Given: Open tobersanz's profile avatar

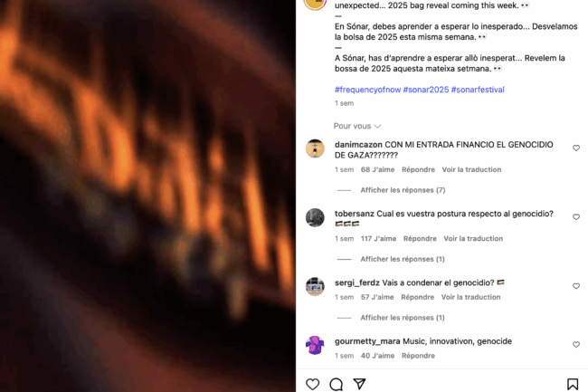Looking at the screenshot, I should click(315, 217).
